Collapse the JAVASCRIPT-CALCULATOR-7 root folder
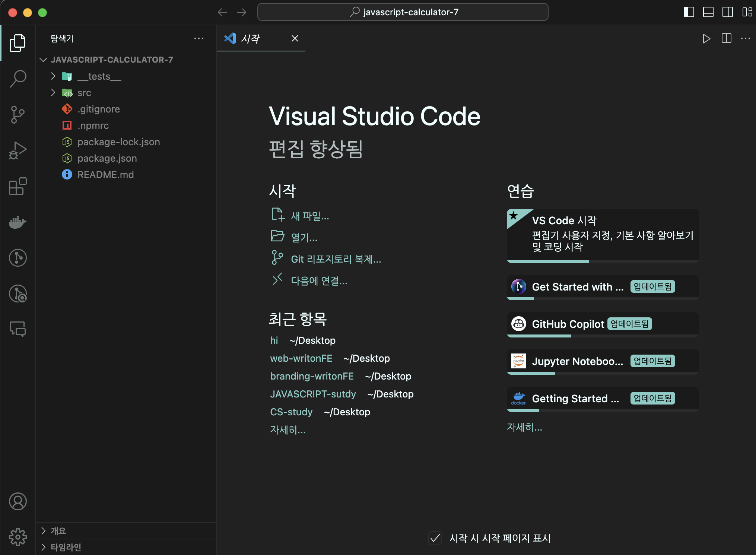 [126, 60]
